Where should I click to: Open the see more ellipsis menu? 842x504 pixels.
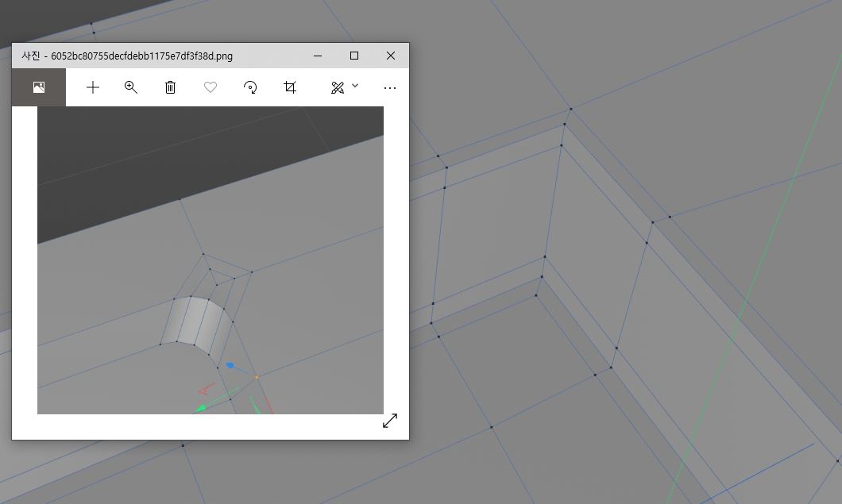[390, 87]
